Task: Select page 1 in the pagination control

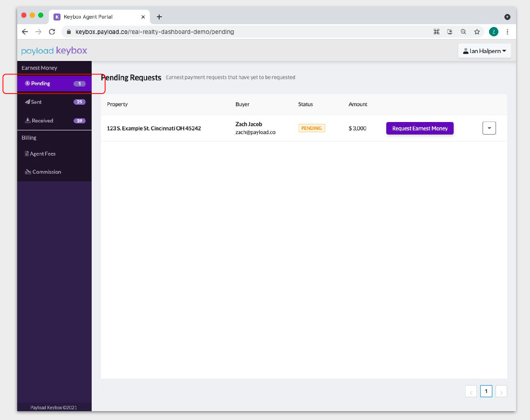Action: [486, 391]
